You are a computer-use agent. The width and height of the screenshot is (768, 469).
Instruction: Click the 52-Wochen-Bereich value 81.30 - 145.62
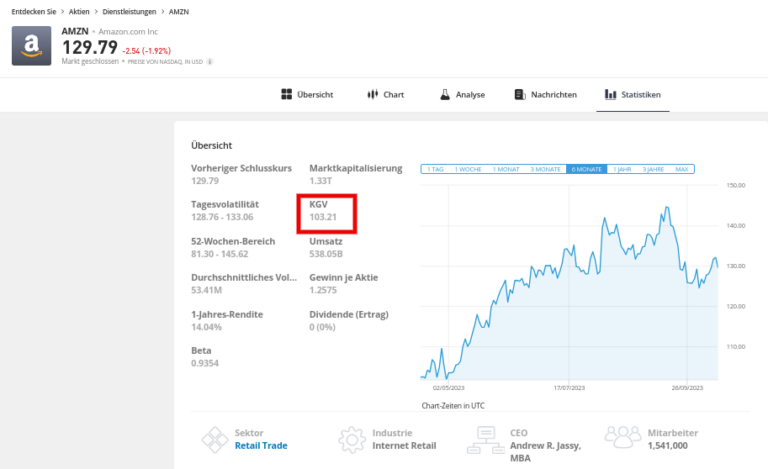[220, 254]
